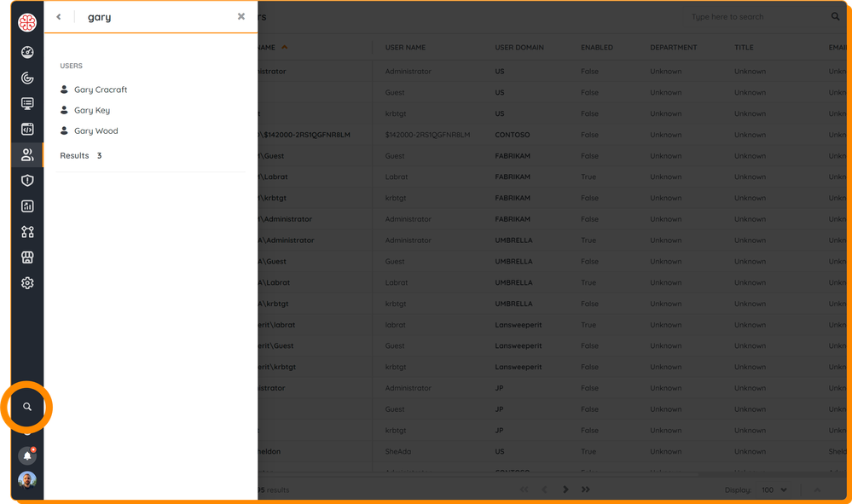The width and height of the screenshot is (852, 504).
Task: Click the search field containing 'gary'
Action: pos(154,17)
